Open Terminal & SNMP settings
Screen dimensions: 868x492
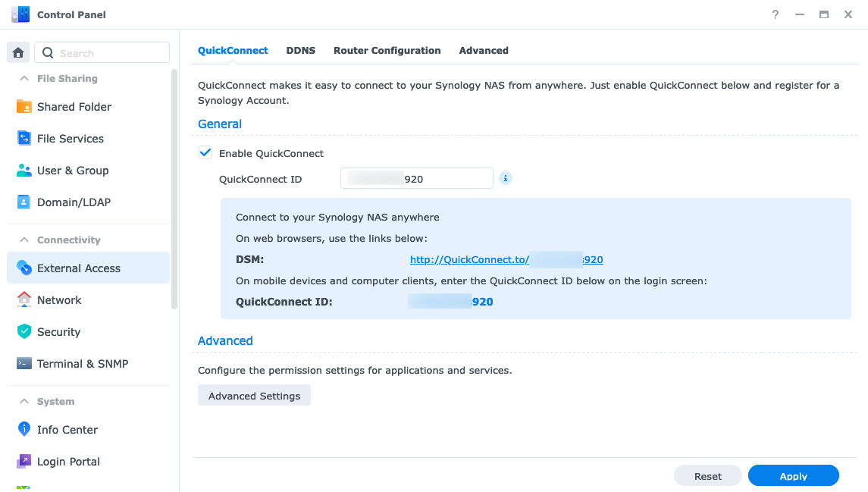point(82,364)
